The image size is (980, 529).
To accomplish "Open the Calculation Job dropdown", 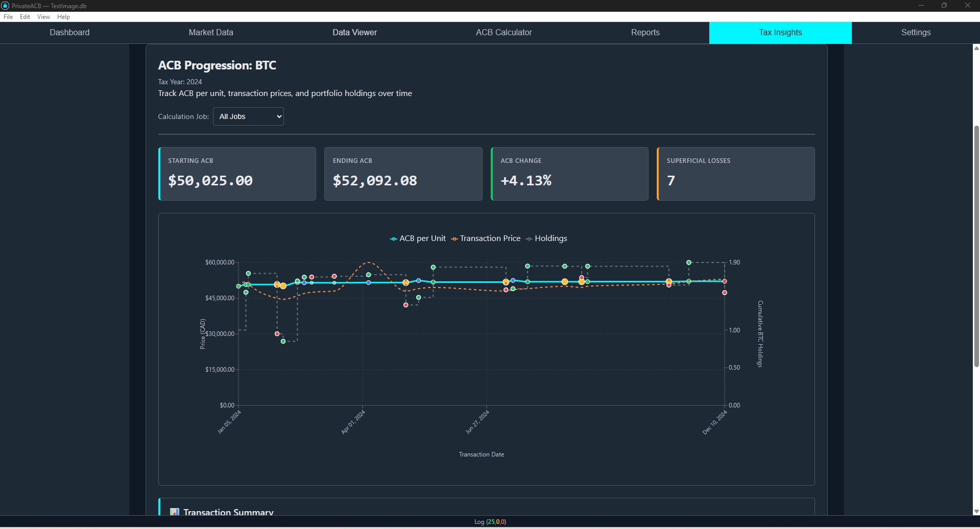I will [248, 116].
